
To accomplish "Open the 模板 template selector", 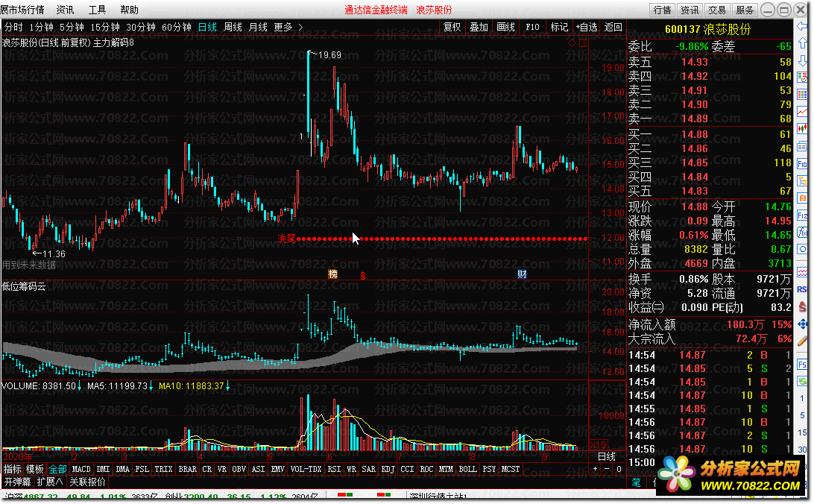I will click(x=35, y=469).
